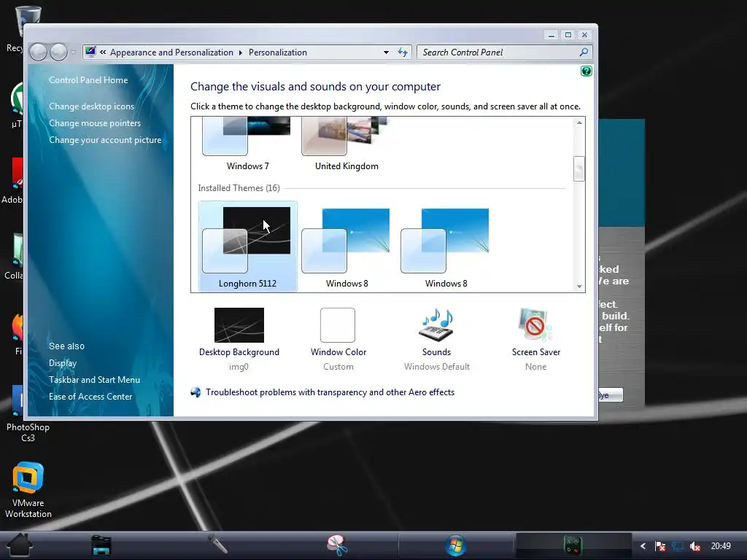Click the network tray icon

pos(678,546)
